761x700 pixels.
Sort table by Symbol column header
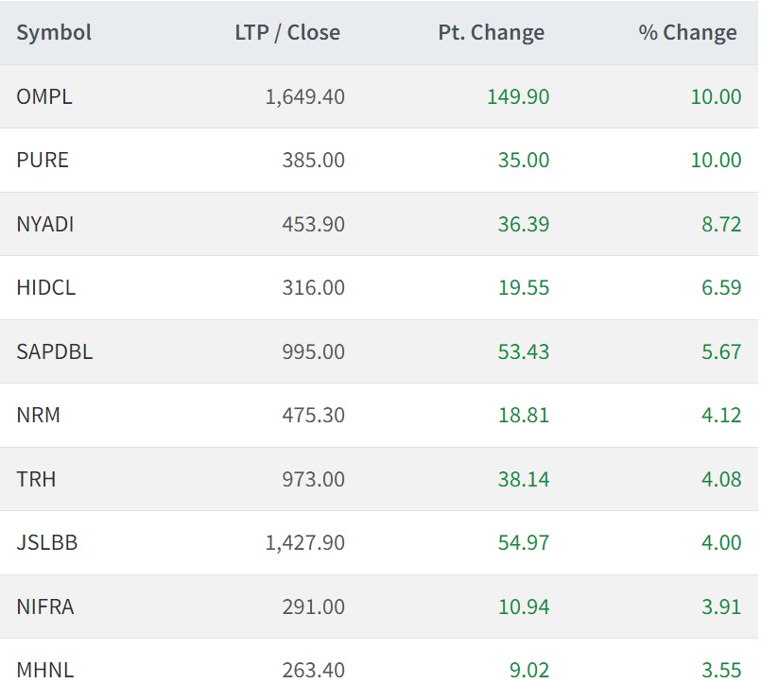point(54,32)
